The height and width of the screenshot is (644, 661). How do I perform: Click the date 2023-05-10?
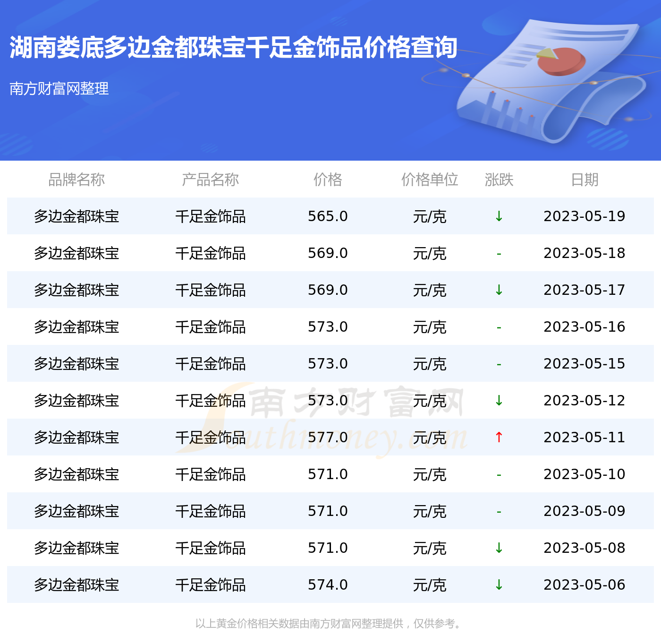click(x=585, y=474)
